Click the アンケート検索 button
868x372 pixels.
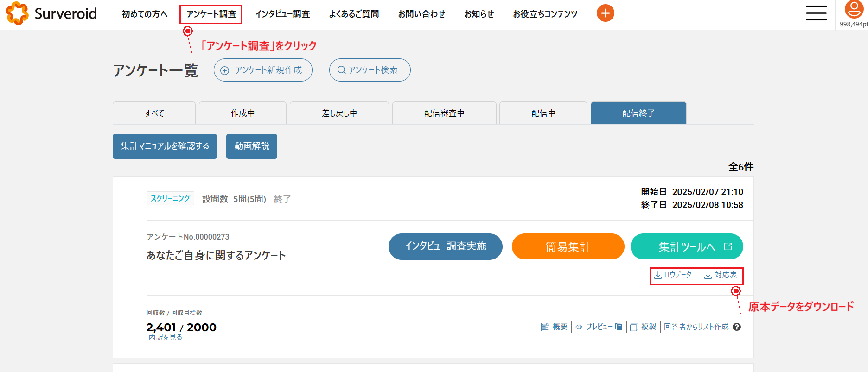pyautogui.click(x=370, y=70)
